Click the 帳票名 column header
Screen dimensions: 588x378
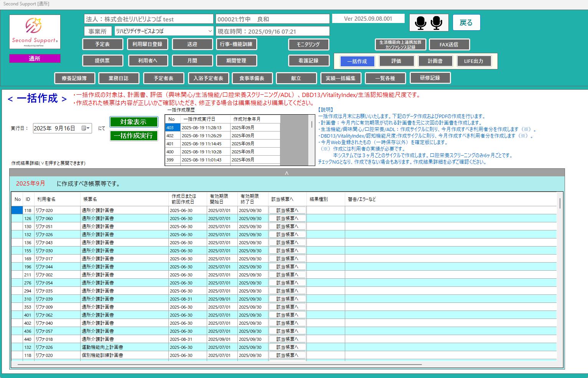click(x=125, y=199)
